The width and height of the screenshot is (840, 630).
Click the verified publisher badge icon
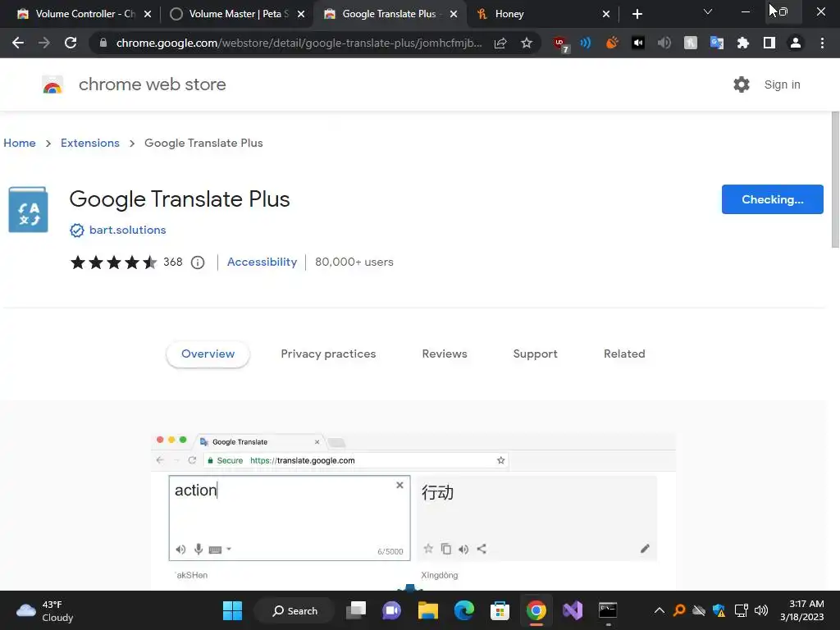click(x=76, y=231)
